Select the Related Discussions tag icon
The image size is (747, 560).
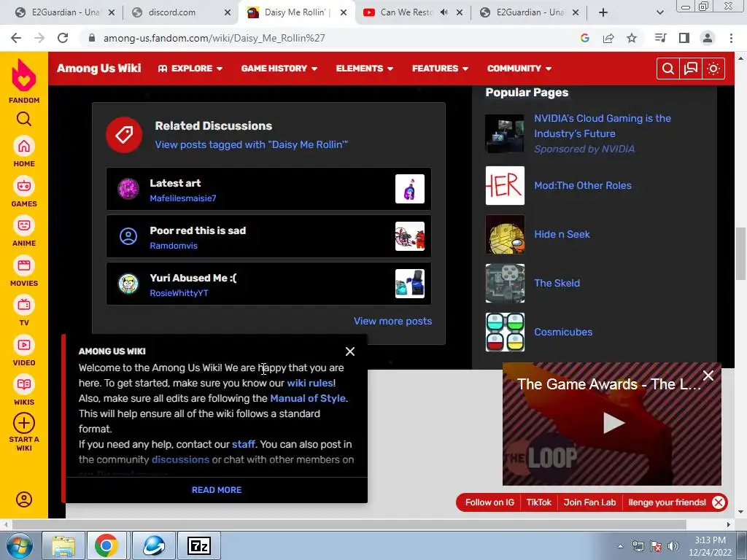click(x=124, y=135)
